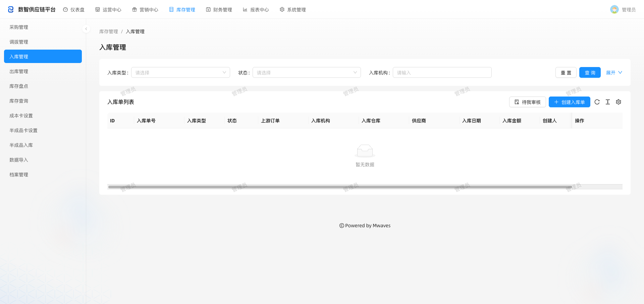Click the system management gear icon

tap(282, 10)
